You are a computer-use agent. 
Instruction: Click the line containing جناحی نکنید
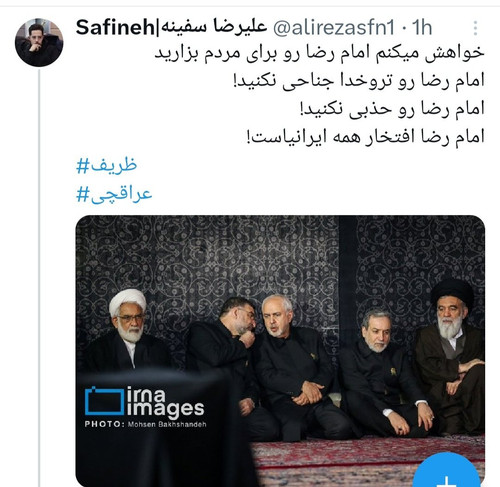(359, 81)
